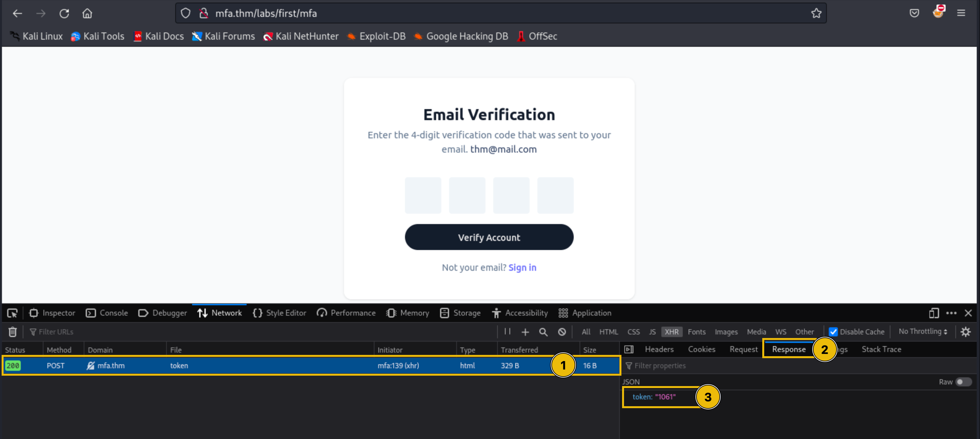The height and width of the screenshot is (439, 980).
Task: Toggle the Raw response switch
Action: [x=963, y=382]
